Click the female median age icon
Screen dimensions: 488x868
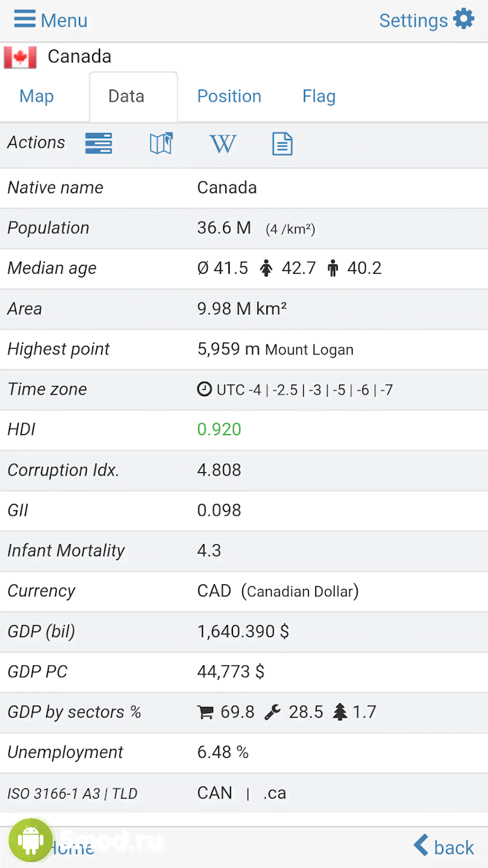[266, 268]
